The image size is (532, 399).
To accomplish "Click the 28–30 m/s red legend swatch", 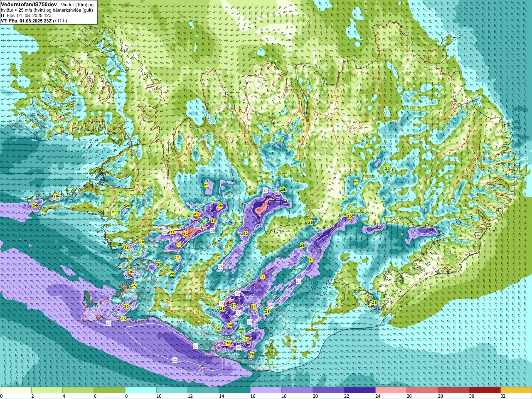I will coord(453,390).
